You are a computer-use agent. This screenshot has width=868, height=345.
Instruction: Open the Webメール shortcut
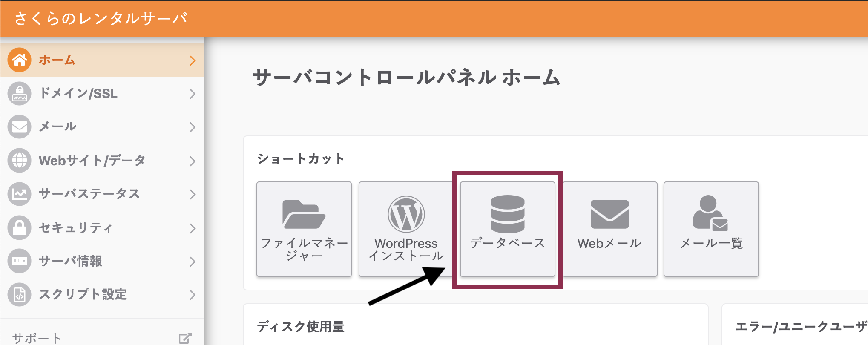pos(609,229)
